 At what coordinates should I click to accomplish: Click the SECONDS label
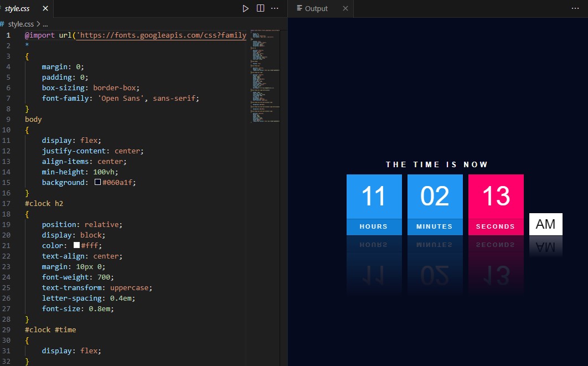pos(496,226)
